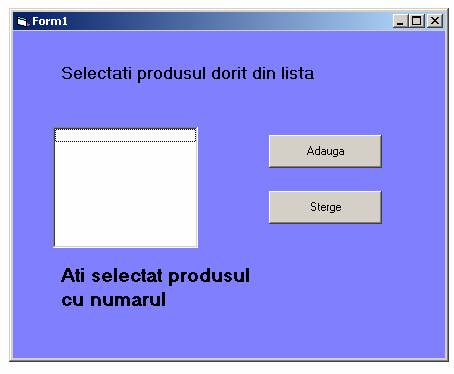This screenshot has width=454, height=374.
Task: Click the bold text 'cu numarul'
Action: pyautogui.click(x=114, y=300)
